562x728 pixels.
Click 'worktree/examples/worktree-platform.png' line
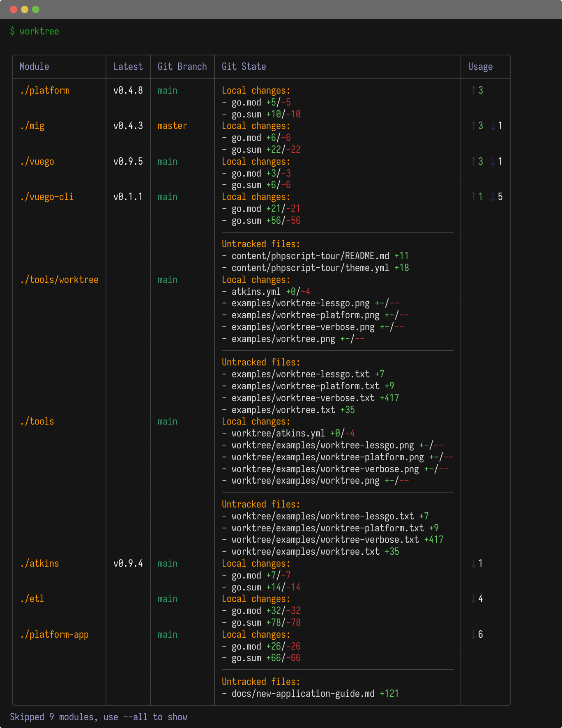click(338, 457)
